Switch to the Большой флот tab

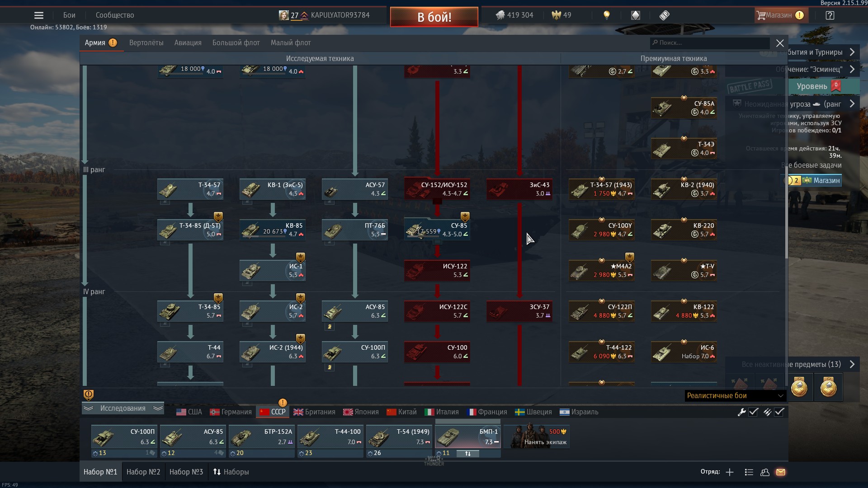[236, 43]
